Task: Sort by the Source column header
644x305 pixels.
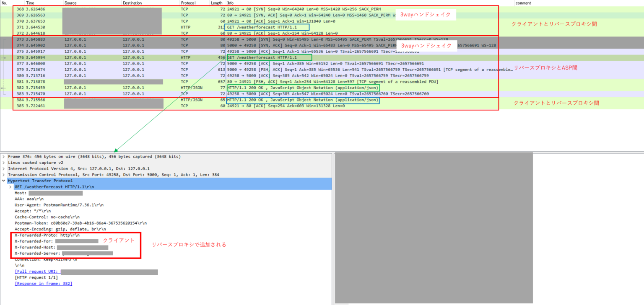Action: [x=70, y=3]
